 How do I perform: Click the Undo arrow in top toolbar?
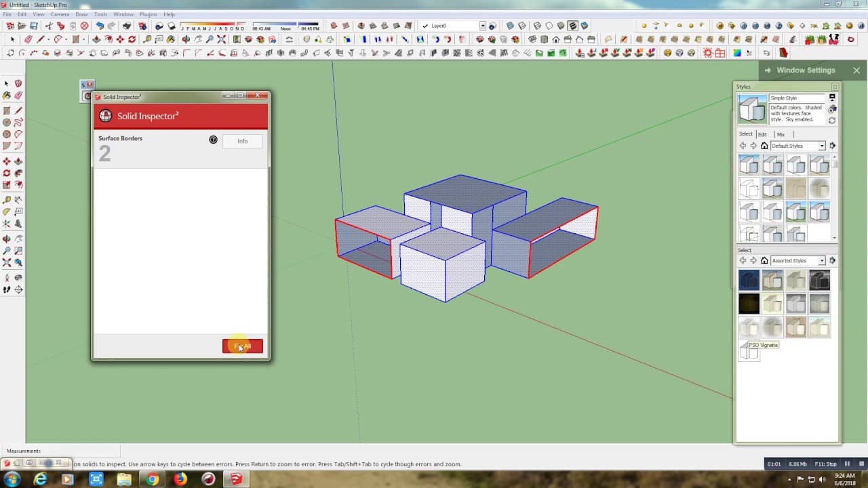pos(100,26)
